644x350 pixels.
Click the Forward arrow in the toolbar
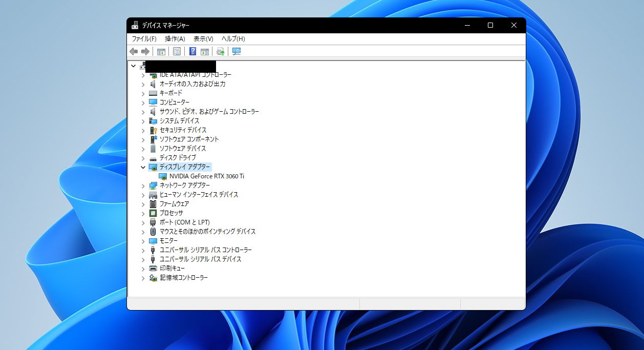145,51
